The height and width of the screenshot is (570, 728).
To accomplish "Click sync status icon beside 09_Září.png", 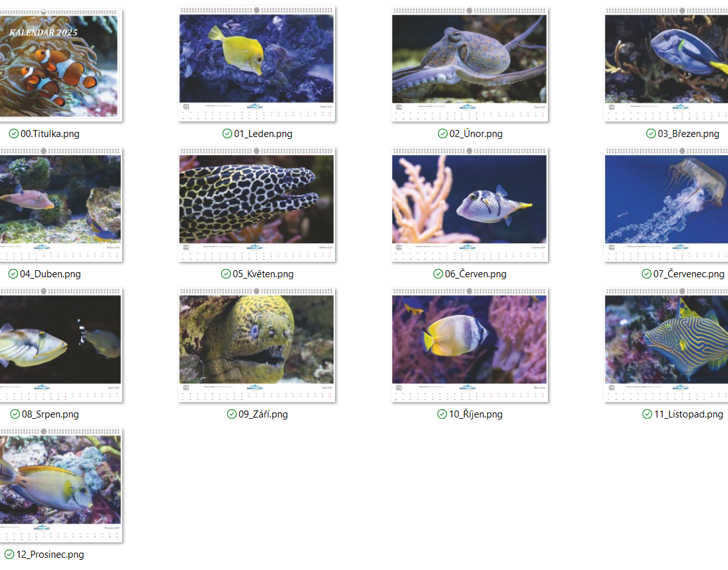I will [232, 414].
